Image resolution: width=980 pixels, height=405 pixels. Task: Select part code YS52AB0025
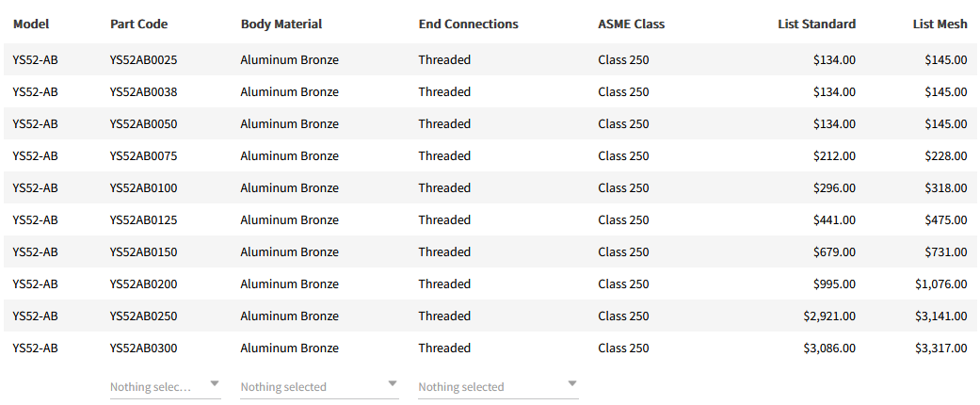[143, 59]
